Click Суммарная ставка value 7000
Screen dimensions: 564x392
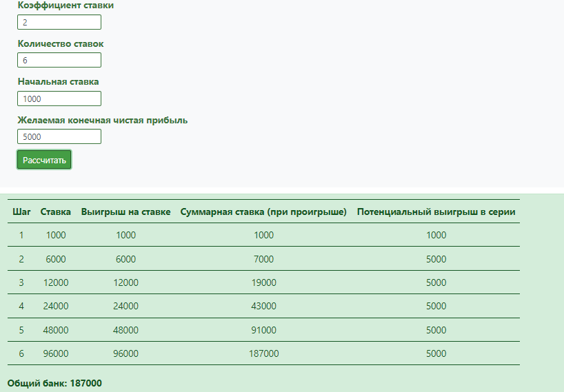[x=263, y=259]
